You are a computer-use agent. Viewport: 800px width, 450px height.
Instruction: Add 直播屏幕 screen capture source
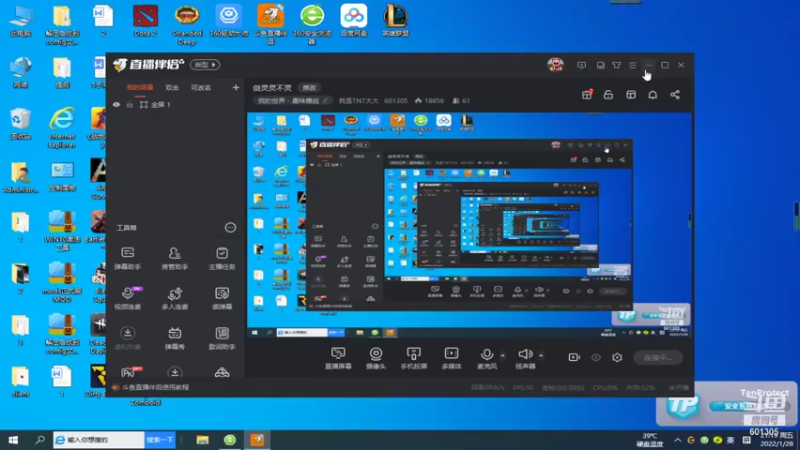(338, 358)
